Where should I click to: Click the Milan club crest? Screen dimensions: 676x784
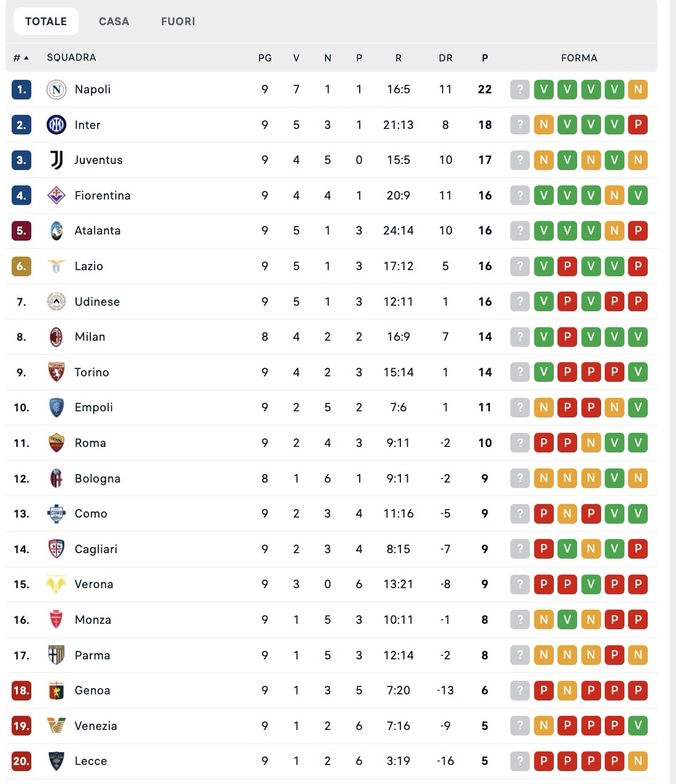point(56,337)
